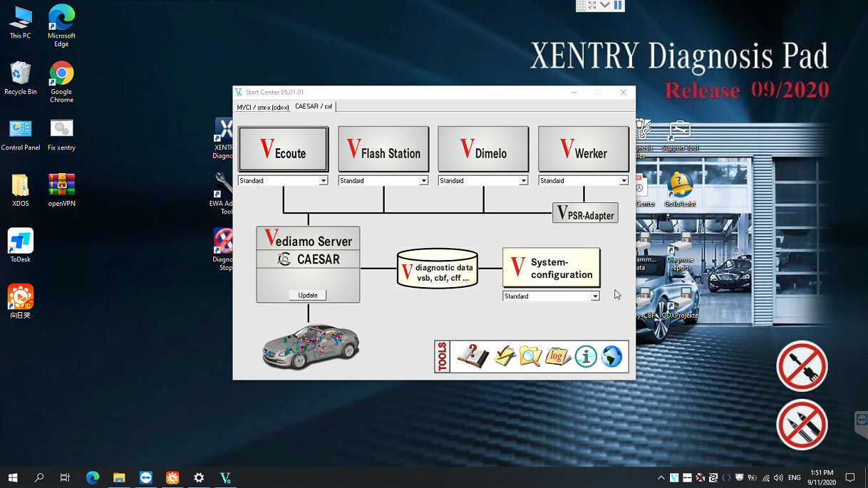Launch Dimelo application
The height and width of the screenshot is (488, 868).
(x=483, y=149)
